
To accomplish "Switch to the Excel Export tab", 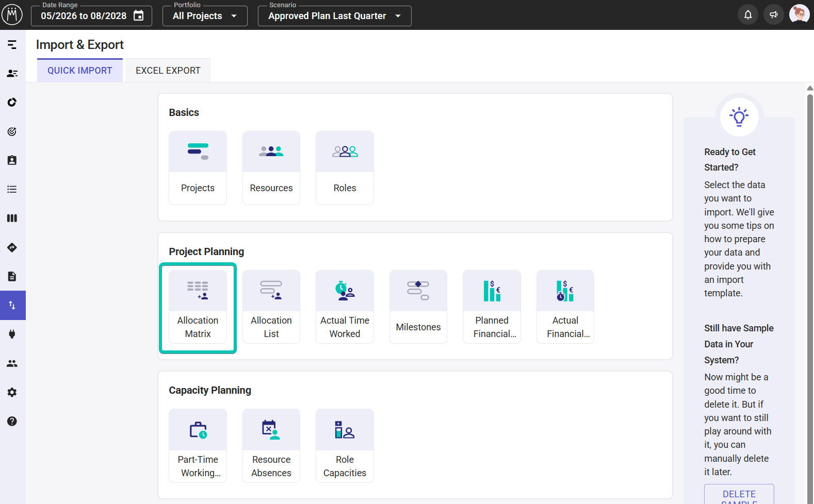I will click(x=168, y=71).
